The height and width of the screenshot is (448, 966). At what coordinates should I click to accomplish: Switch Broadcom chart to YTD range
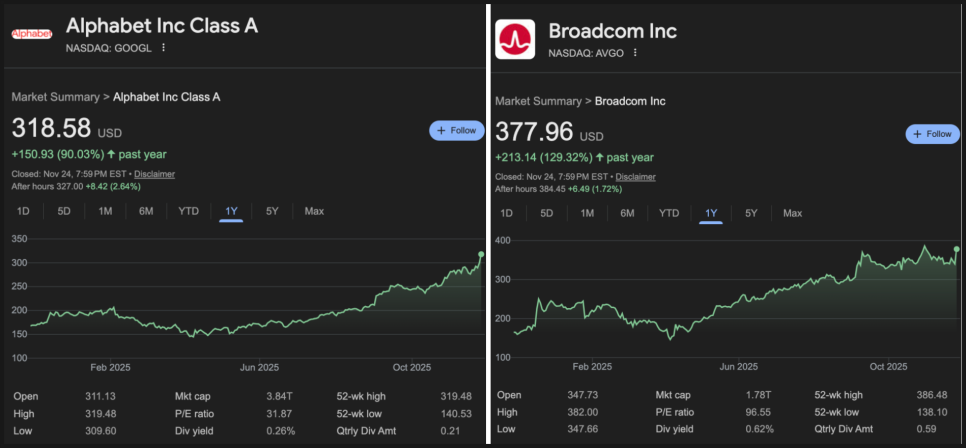click(x=669, y=213)
